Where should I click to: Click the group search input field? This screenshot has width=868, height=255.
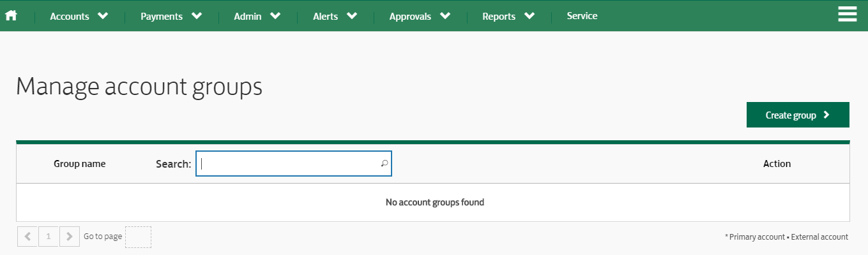tap(294, 164)
